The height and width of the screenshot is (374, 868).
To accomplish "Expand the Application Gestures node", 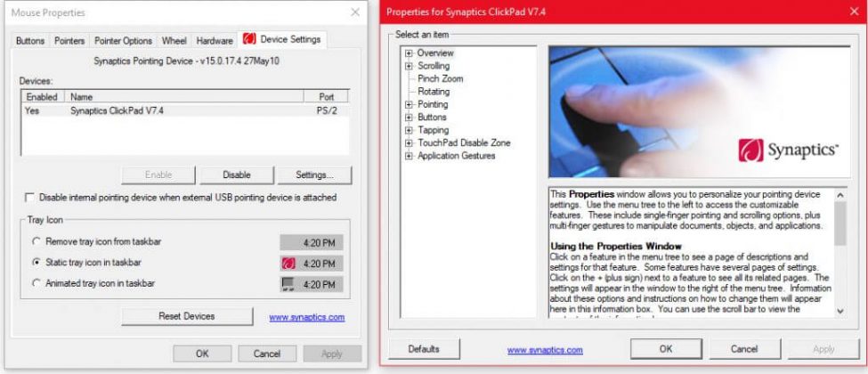I will (410, 156).
